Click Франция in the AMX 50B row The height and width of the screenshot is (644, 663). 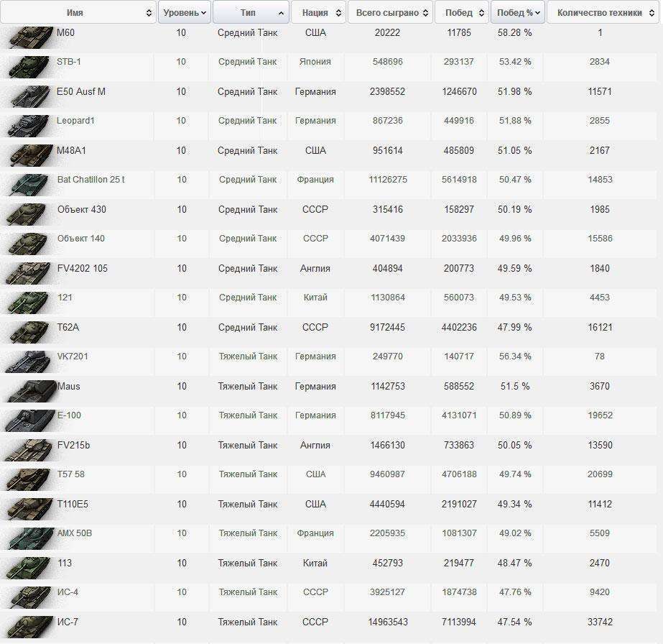click(x=315, y=533)
